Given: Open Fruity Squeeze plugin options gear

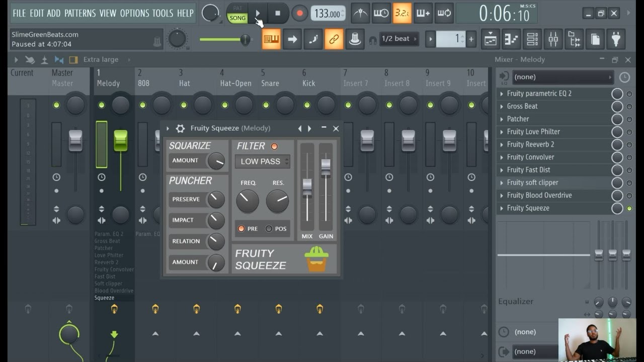Looking at the screenshot, I should [180, 128].
